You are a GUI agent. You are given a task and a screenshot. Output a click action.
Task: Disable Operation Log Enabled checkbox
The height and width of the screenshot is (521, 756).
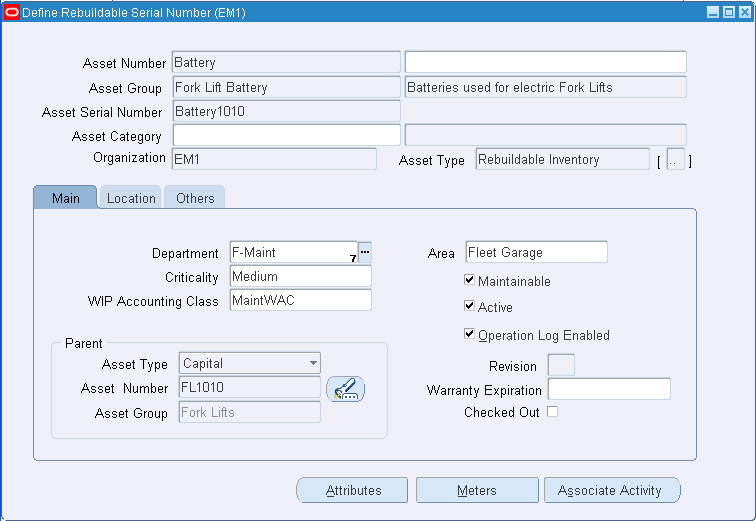tap(469, 334)
